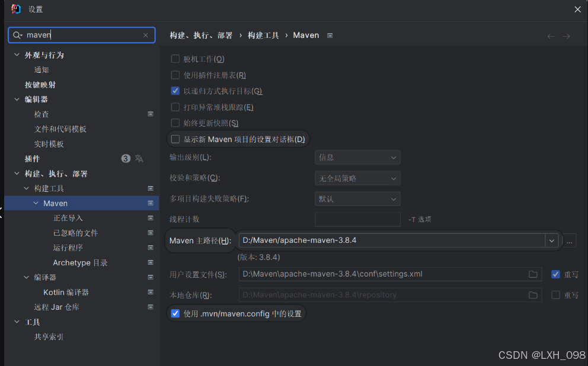Clear the maven search text
The height and width of the screenshot is (366, 588).
point(145,35)
